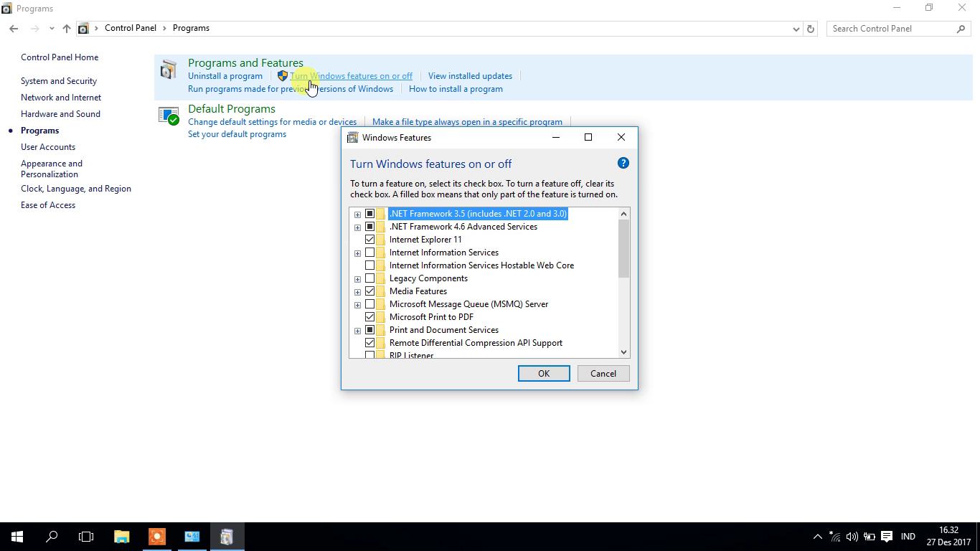980x551 pixels.
Task: Show hidden tray icons
Action: (817, 537)
